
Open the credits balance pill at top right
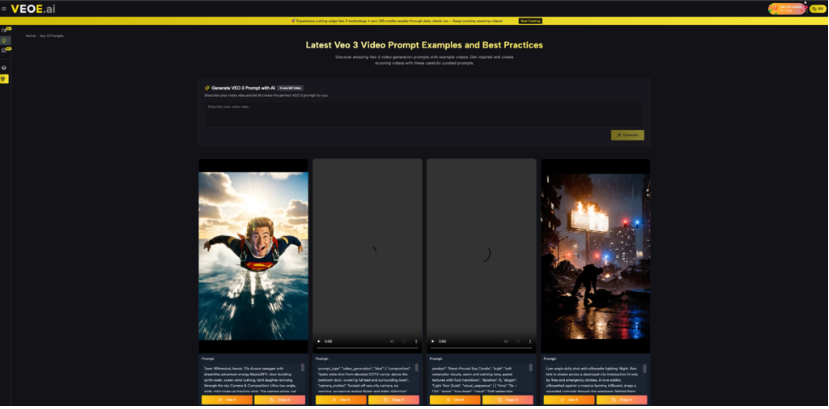(x=816, y=8)
